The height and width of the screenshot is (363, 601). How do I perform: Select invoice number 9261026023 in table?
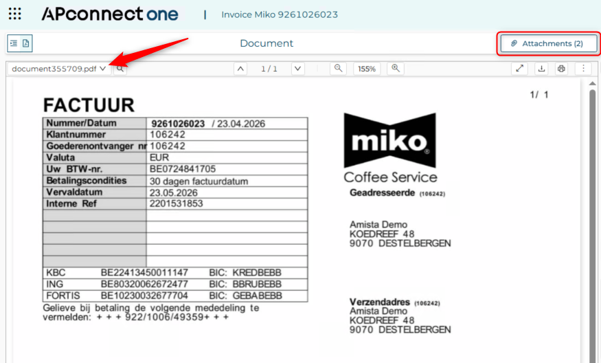[178, 124]
